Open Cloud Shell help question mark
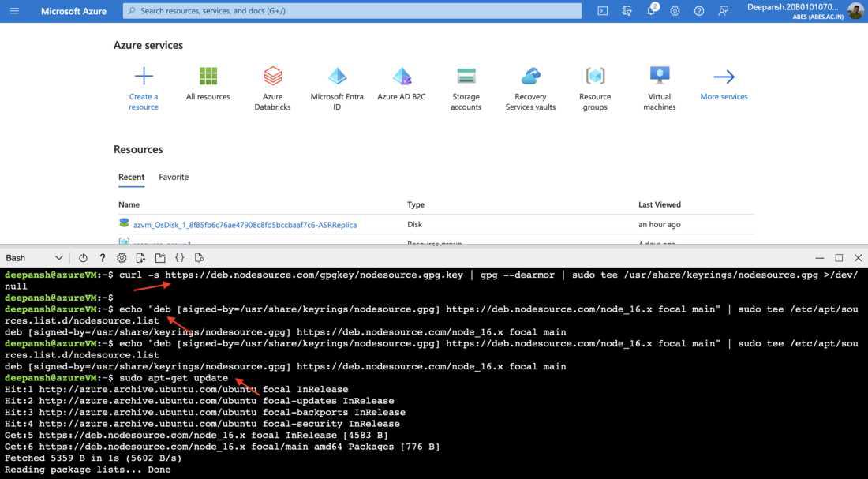The image size is (868, 479). (103, 258)
